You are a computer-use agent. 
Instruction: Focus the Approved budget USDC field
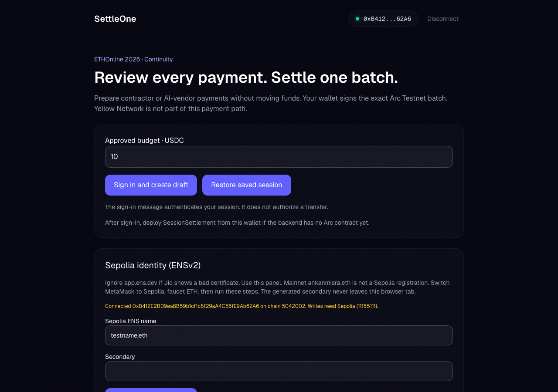click(279, 157)
